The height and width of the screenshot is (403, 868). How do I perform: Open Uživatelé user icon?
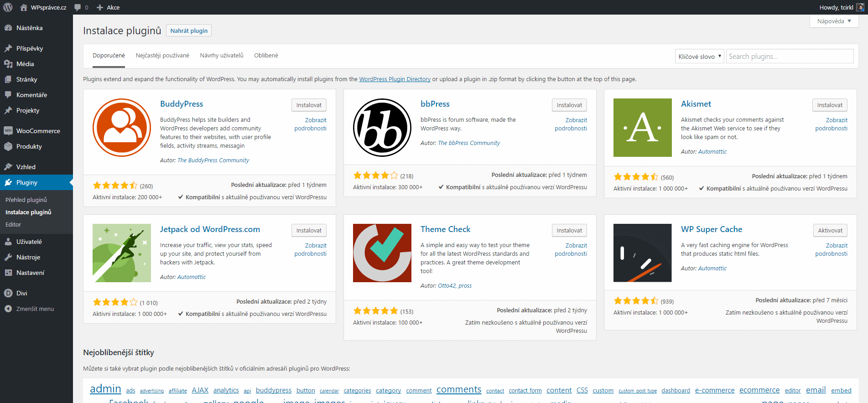pyautogui.click(x=8, y=242)
